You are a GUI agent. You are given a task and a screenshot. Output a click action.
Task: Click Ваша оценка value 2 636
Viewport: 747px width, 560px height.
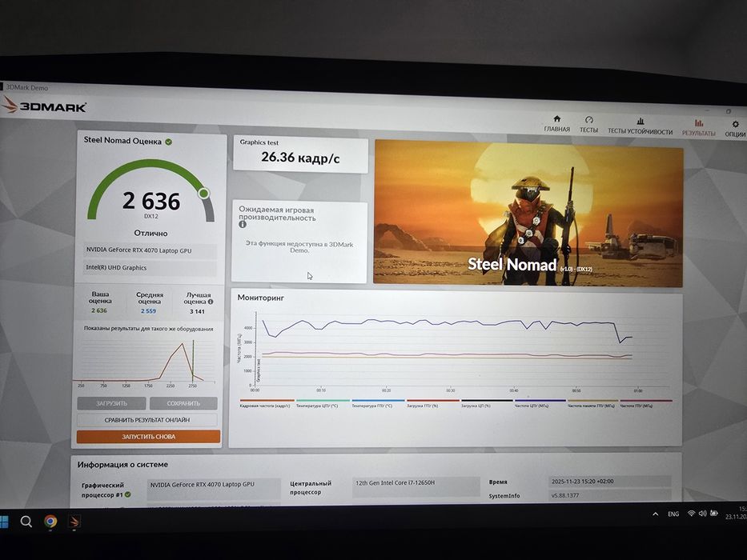(99, 310)
